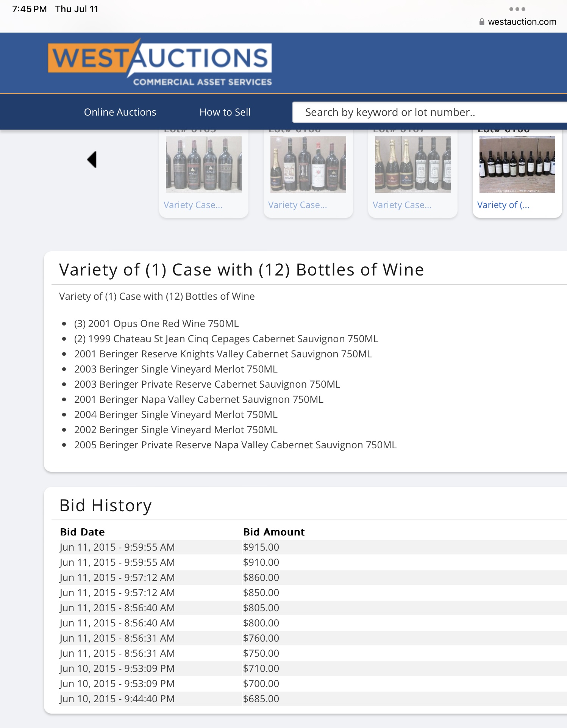Tap the three-dot menu at top
Screen dimensions: 567x728
pos(517,9)
